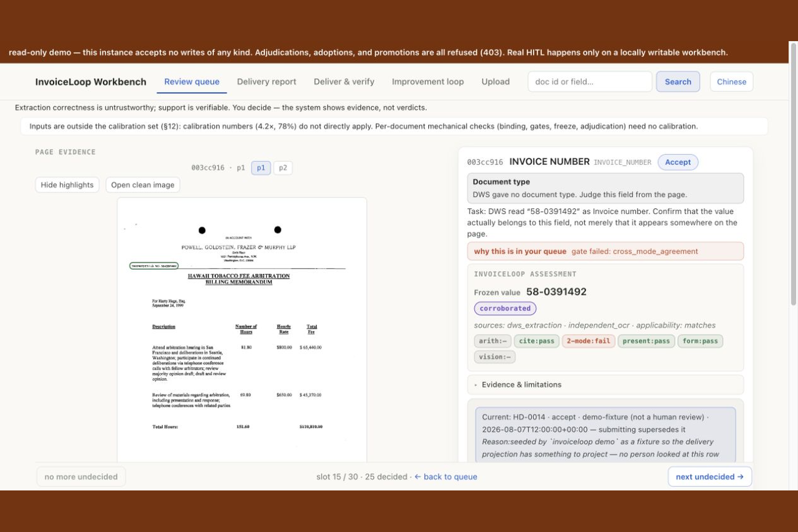798x532 pixels.
Task: Select page p1 button
Action: (x=261, y=168)
